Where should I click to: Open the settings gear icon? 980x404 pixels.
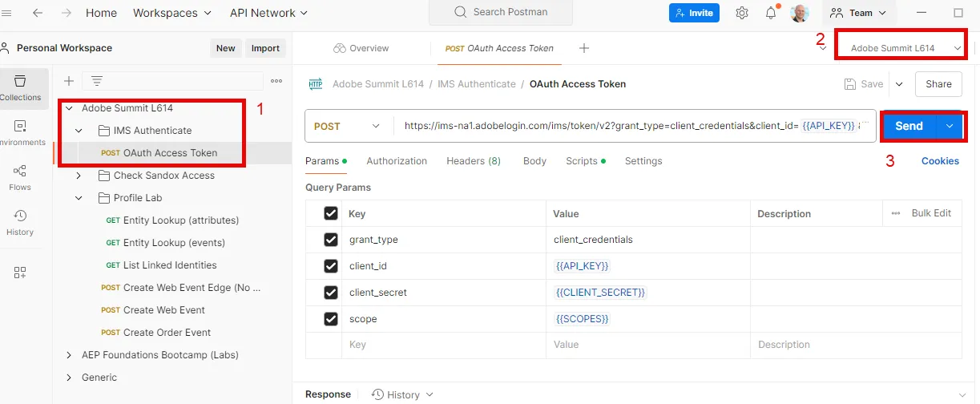click(742, 13)
